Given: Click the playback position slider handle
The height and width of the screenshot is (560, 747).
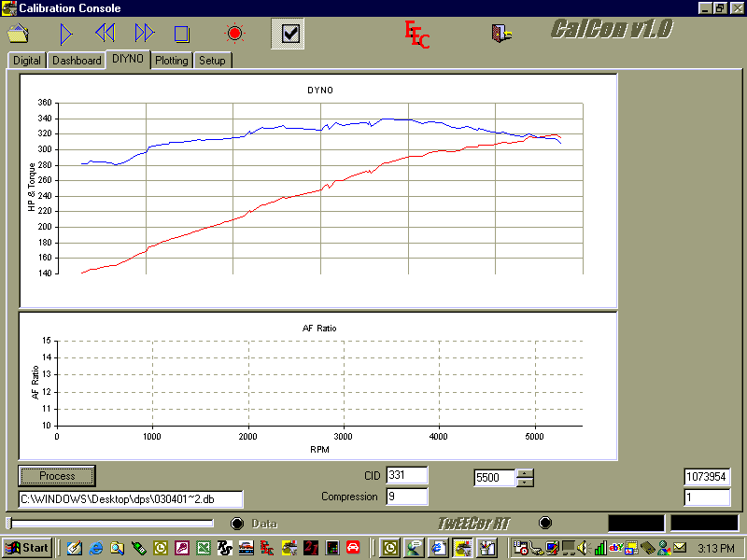Looking at the screenshot, I should (8, 524).
